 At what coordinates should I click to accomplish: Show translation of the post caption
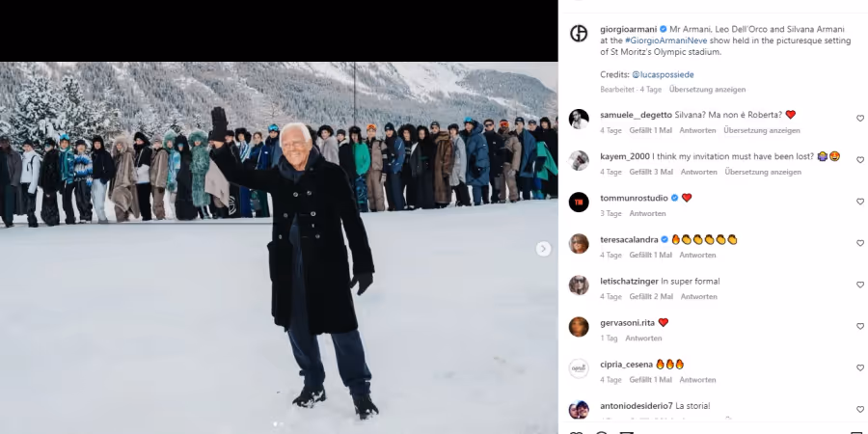(707, 89)
